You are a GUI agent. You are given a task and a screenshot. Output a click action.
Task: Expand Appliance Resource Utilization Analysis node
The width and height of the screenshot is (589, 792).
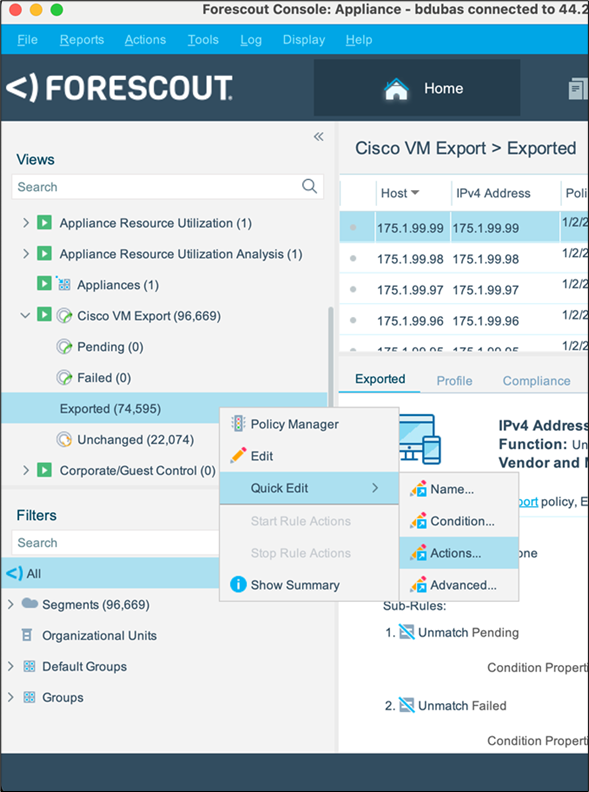(26, 254)
